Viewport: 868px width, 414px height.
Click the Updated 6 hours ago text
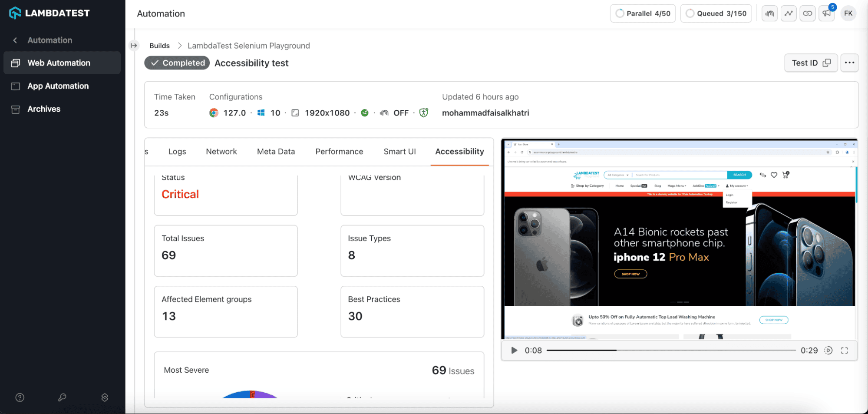[480, 97]
